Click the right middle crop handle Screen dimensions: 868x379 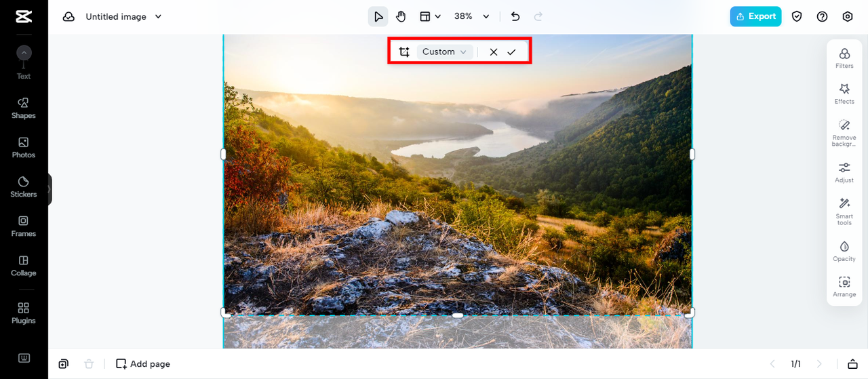click(x=692, y=155)
